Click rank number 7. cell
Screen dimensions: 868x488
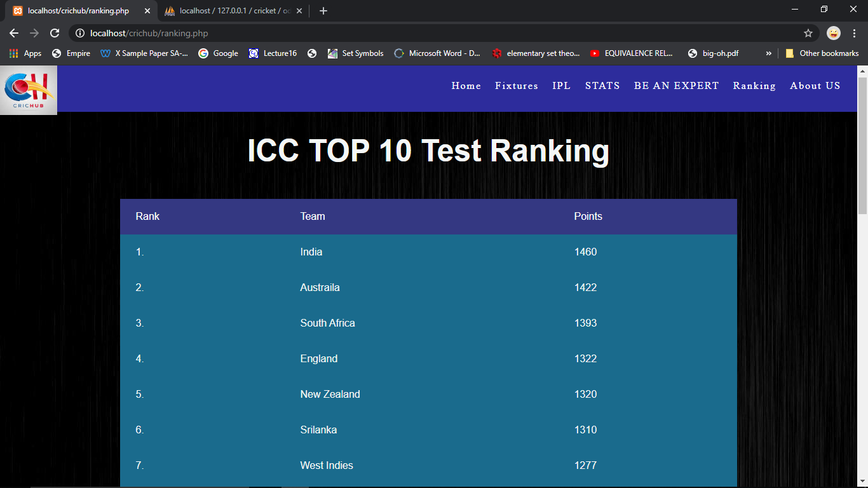[x=140, y=466]
